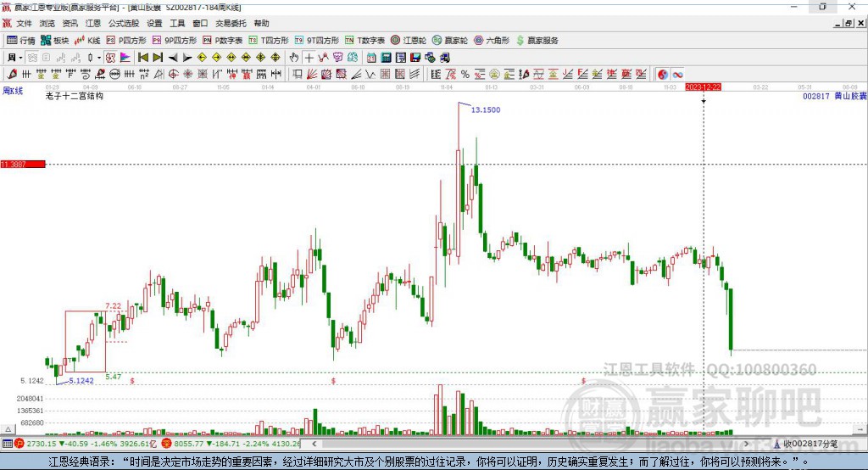This screenshot has width=868, height=470.
Task: Click the black right arrow icon
Action: [x=187, y=58]
